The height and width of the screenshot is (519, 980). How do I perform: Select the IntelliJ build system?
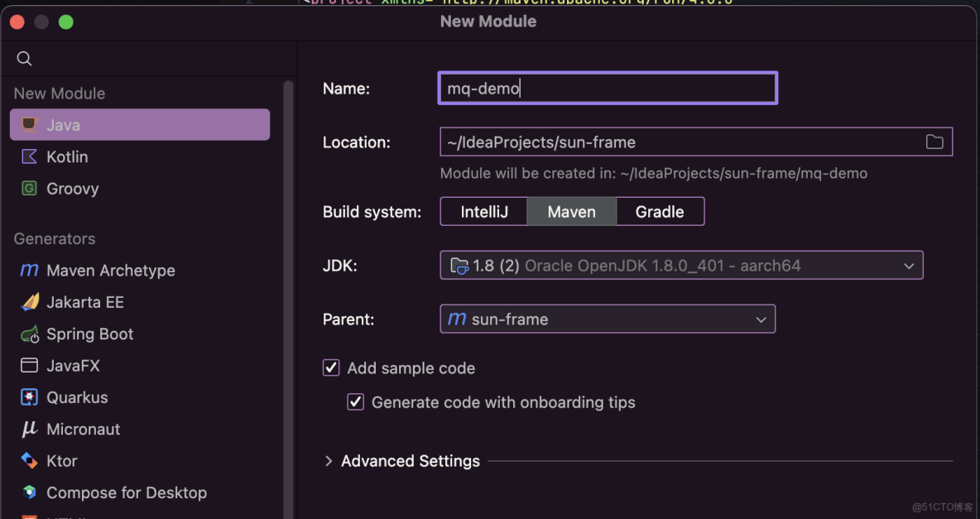[483, 211]
